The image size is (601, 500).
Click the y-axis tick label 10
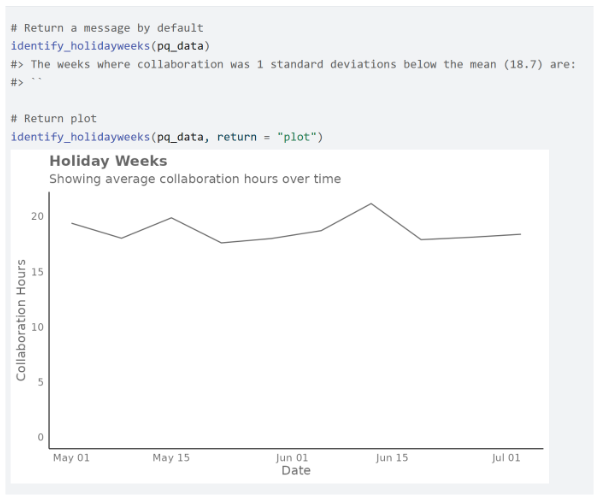point(38,327)
